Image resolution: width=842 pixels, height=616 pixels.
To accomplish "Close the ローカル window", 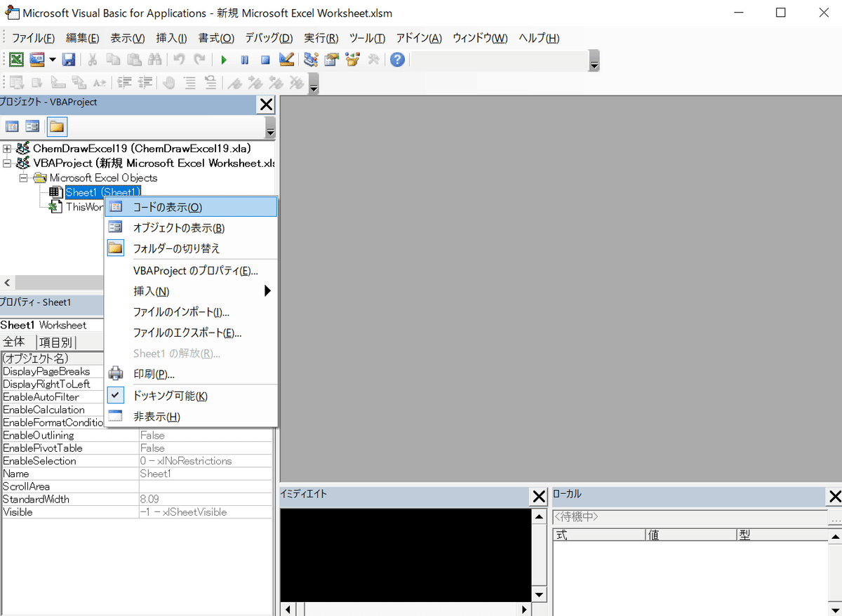I will (834, 497).
